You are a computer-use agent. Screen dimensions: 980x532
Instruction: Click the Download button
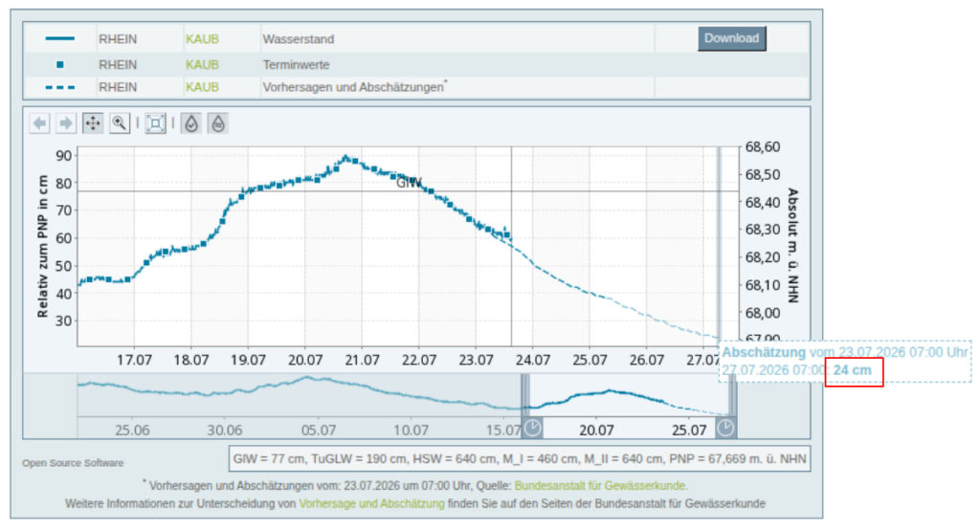732,38
